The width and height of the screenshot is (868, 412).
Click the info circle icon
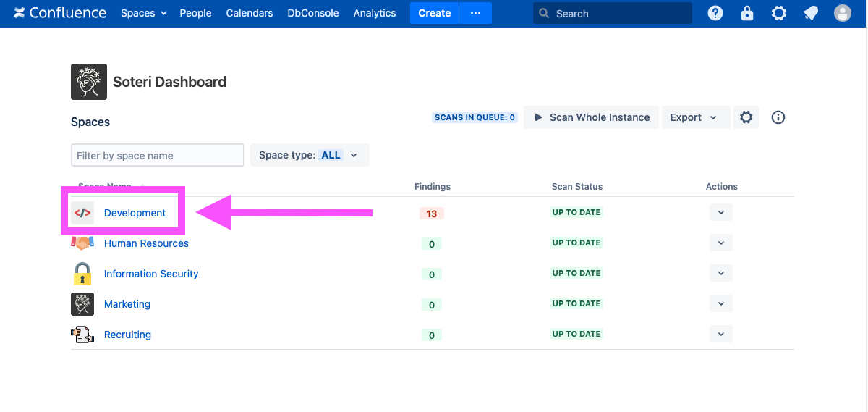pyautogui.click(x=778, y=117)
